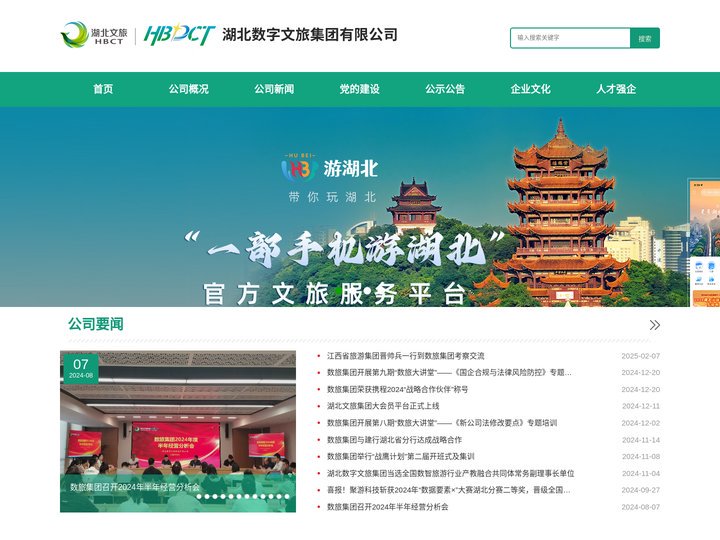Click the 07 2024-08 date badge
720x540 pixels.
[81, 368]
